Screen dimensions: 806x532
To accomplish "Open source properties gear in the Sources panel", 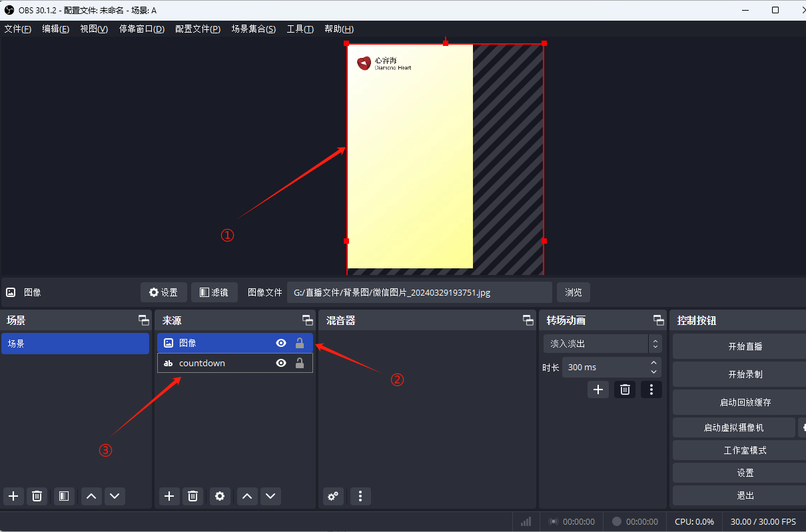I will pos(220,496).
